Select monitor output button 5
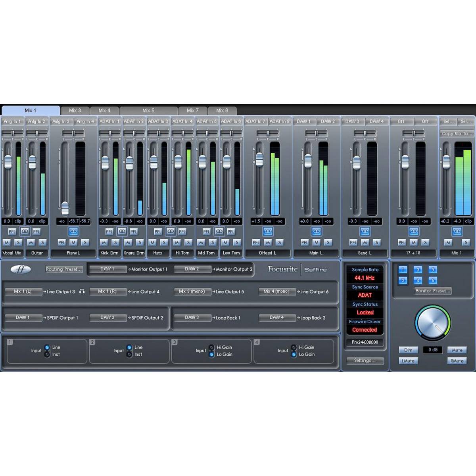476x476 pixels. point(433,270)
